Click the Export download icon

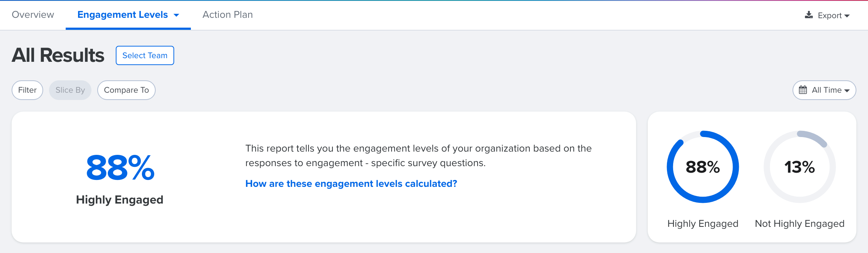(809, 15)
